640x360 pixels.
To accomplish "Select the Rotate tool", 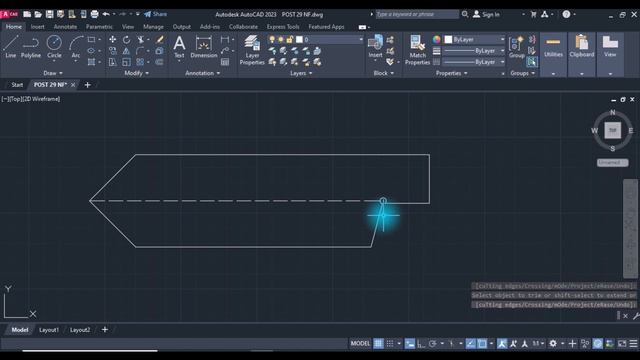I will click(x=127, y=40).
